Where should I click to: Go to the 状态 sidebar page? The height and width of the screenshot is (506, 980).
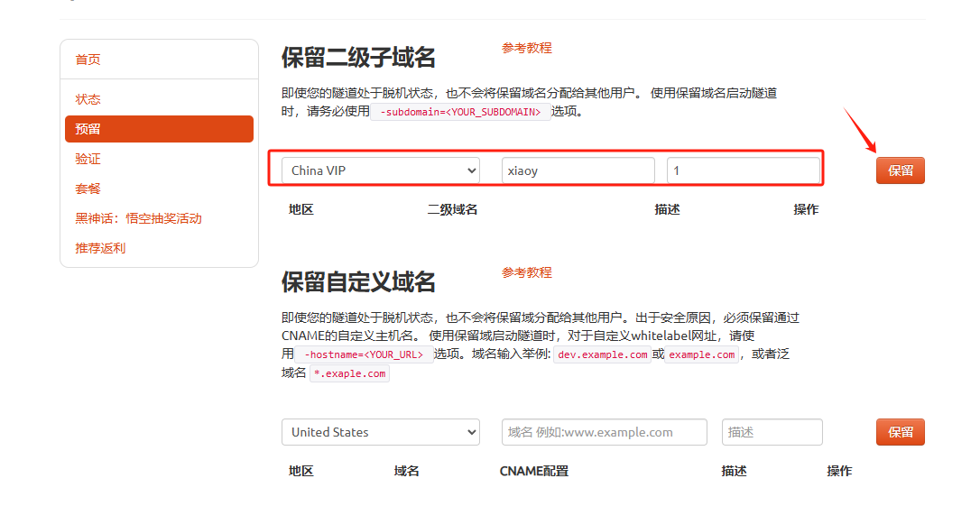pyautogui.click(x=88, y=99)
